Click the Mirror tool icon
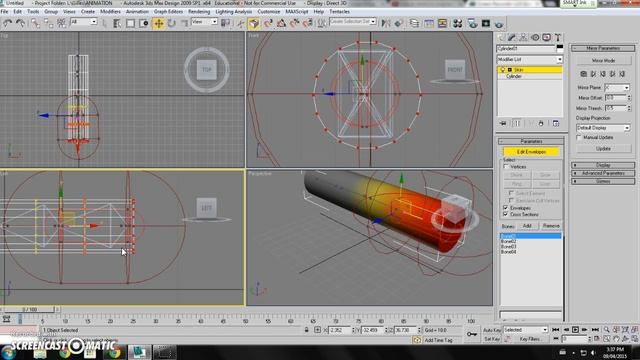The image size is (640, 360). (386, 23)
